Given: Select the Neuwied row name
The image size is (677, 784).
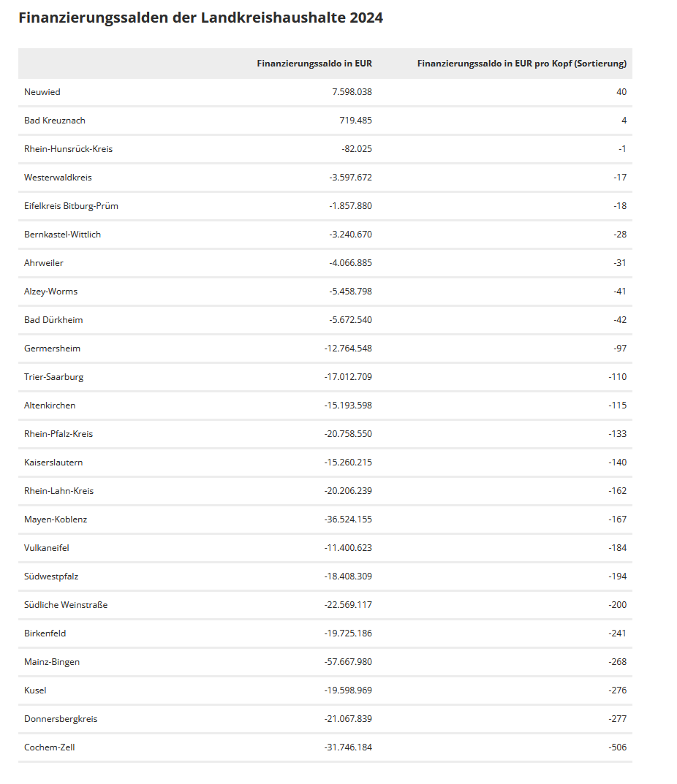Looking at the screenshot, I should [x=42, y=92].
